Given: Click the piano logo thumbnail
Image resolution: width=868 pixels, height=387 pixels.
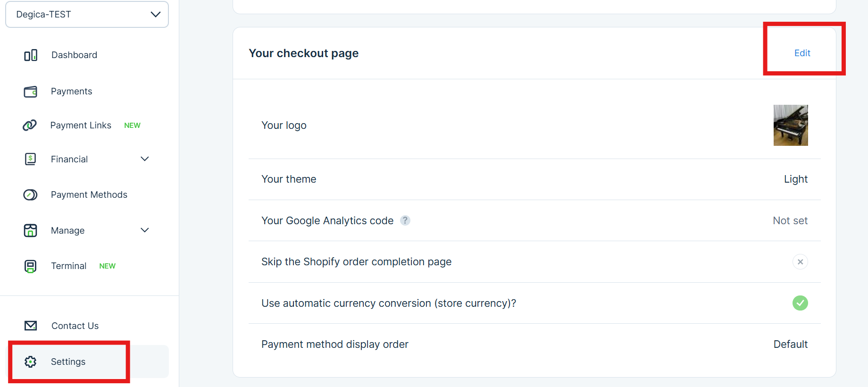Looking at the screenshot, I should pos(791,125).
